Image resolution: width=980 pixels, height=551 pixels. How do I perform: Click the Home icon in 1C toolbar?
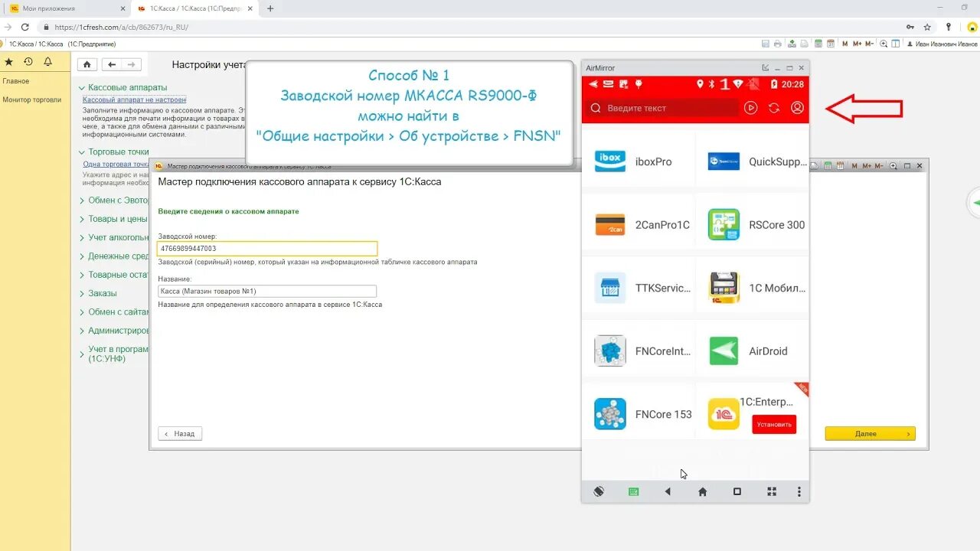tap(87, 65)
